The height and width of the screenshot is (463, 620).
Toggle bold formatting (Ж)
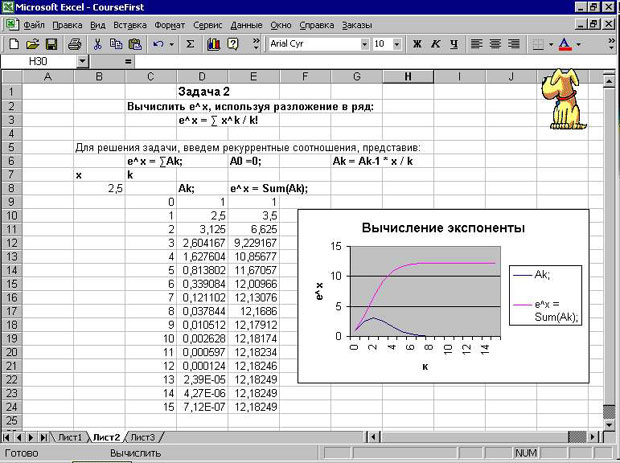(x=417, y=44)
